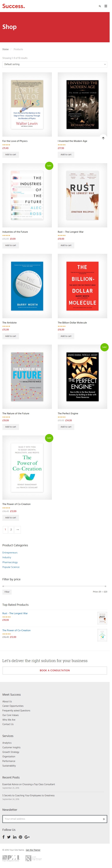
Task: Open the hamburger menu icon
Action: (106, 6)
